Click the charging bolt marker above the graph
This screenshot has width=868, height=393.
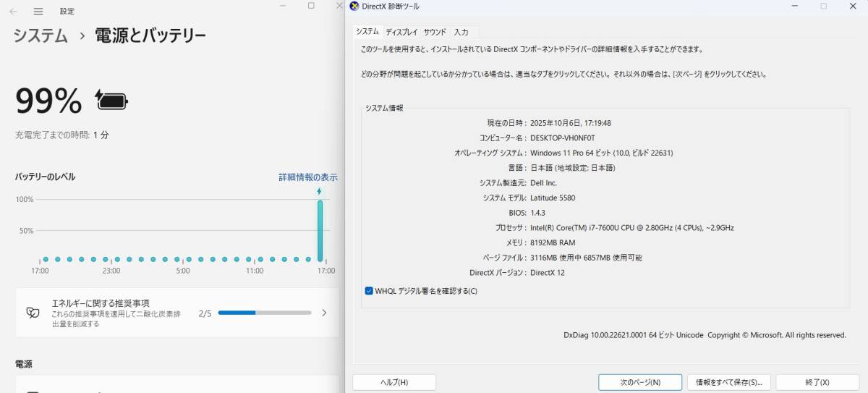click(x=320, y=191)
